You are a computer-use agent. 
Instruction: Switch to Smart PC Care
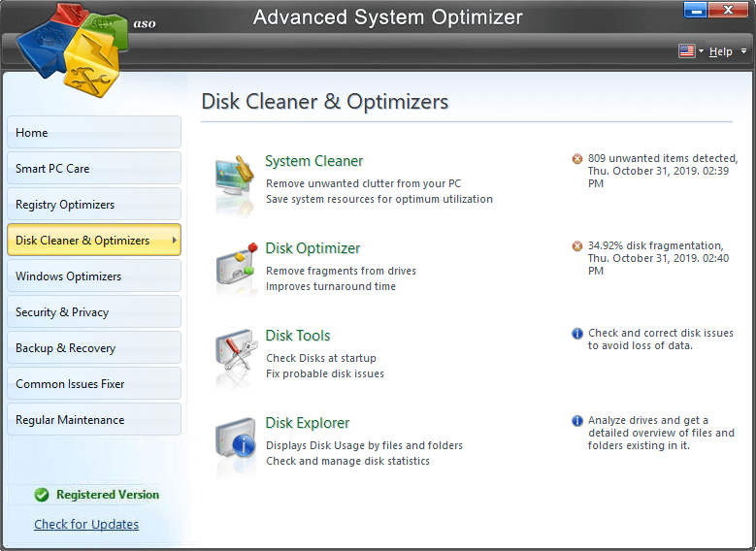[94, 168]
